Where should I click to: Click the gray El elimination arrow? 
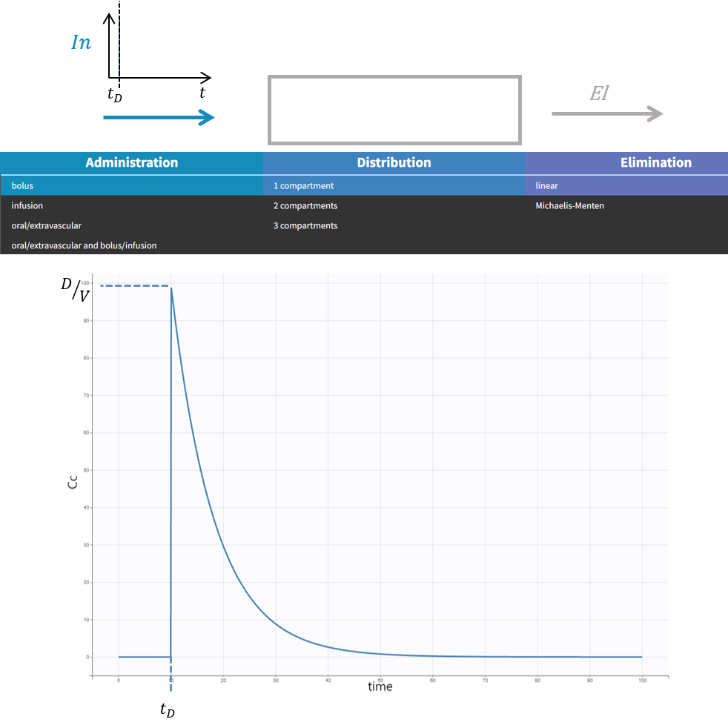click(x=608, y=113)
